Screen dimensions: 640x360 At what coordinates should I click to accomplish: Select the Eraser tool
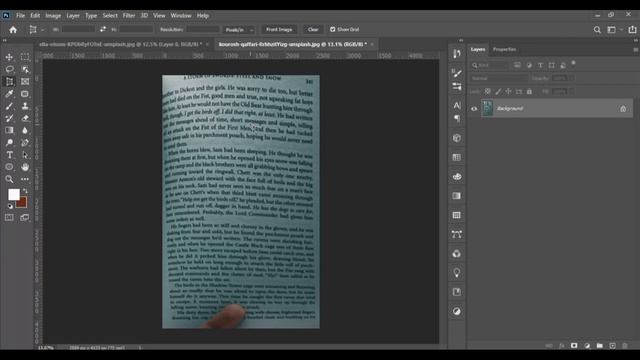point(25,118)
